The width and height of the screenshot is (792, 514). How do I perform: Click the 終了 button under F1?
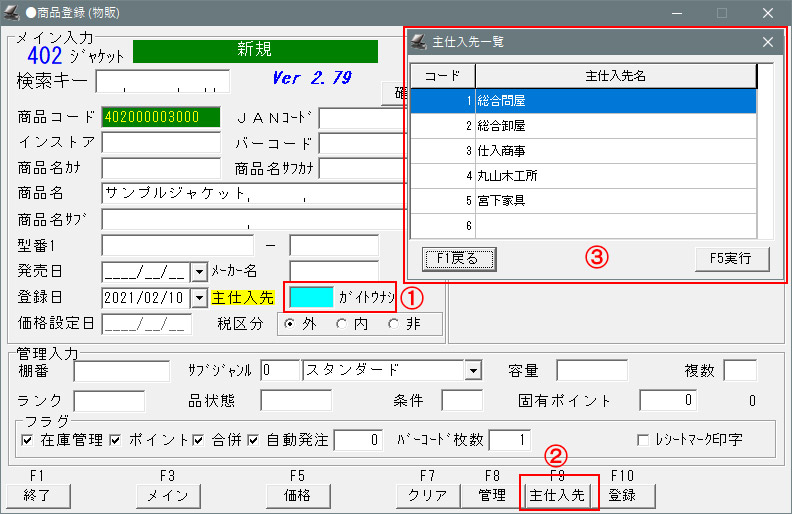pos(37,495)
